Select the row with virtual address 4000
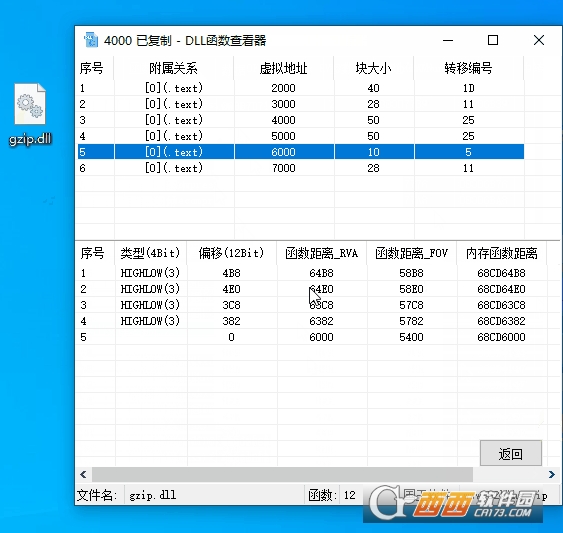 (x=301, y=120)
